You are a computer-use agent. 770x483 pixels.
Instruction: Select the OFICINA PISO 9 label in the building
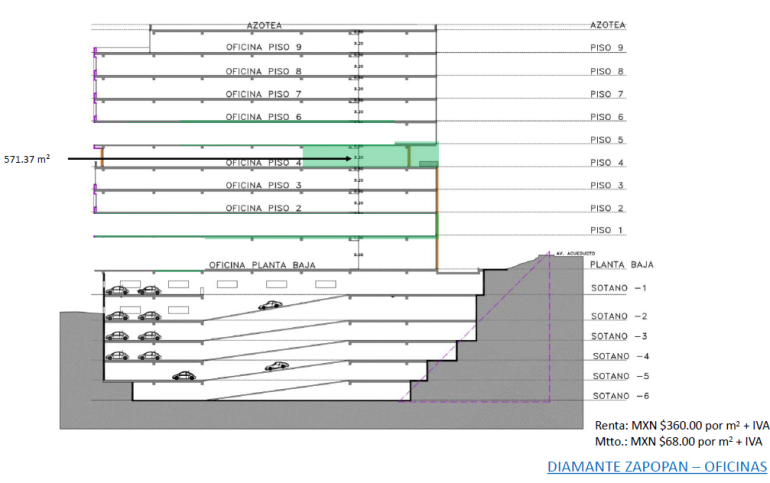click(264, 48)
